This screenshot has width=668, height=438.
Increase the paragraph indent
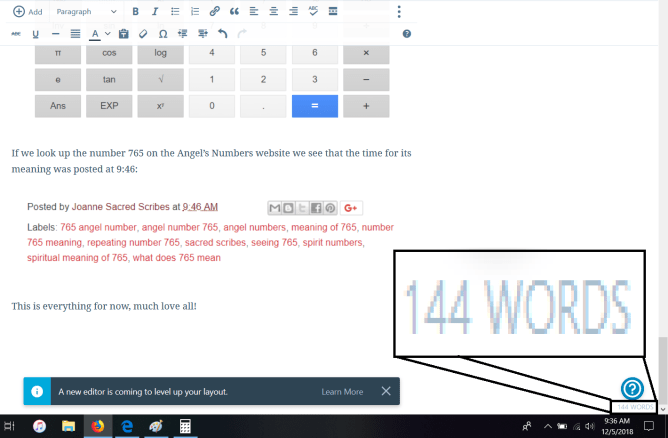point(203,34)
